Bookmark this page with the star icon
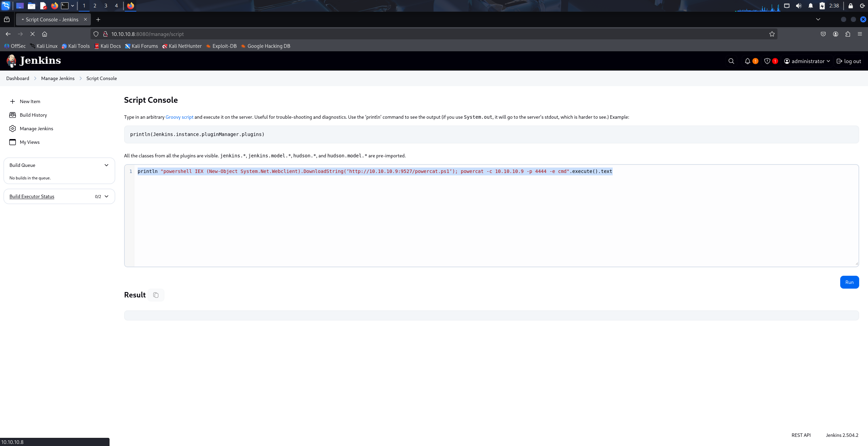 pyautogui.click(x=772, y=34)
